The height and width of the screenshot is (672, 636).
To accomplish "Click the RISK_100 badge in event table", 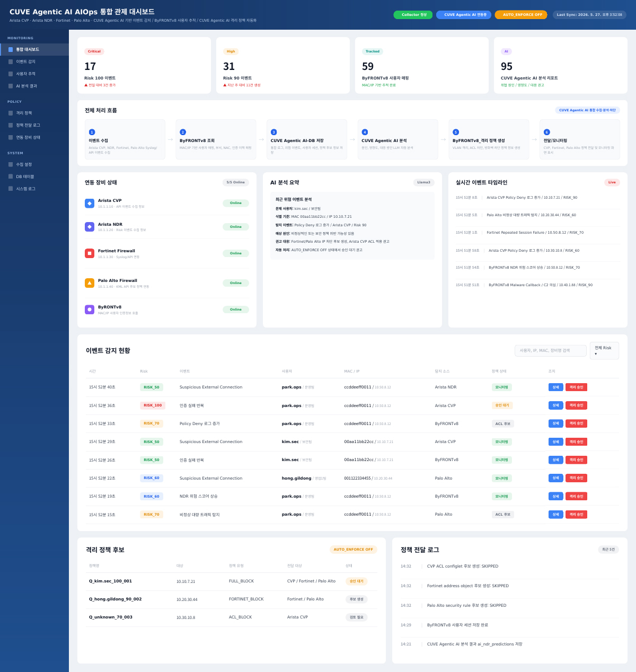I will click(153, 405).
